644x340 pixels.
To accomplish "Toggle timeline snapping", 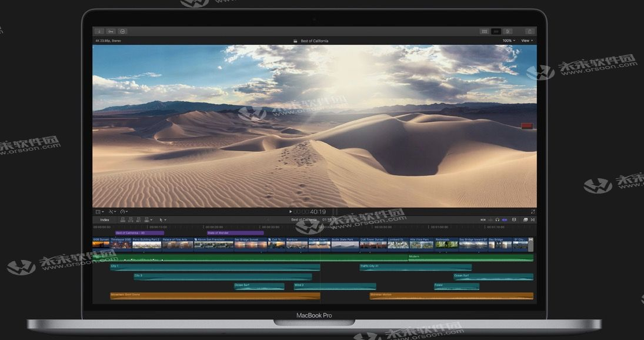I will tap(505, 219).
